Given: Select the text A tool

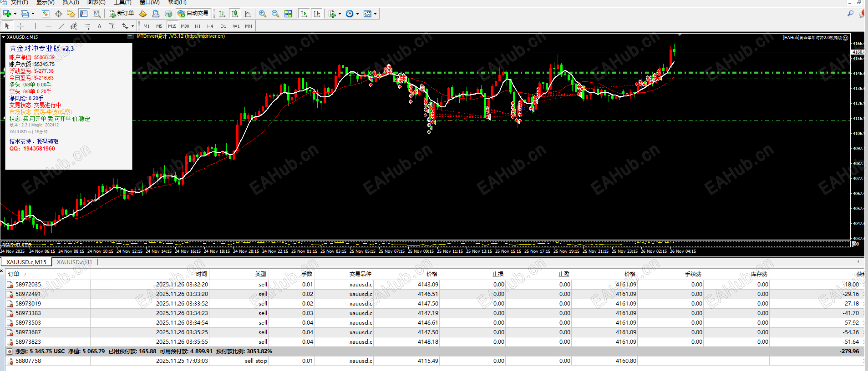Looking at the screenshot, I should coord(100,26).
